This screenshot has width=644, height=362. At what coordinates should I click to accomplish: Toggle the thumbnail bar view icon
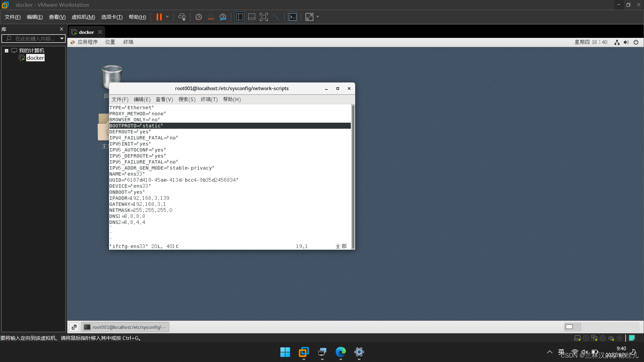252,17
